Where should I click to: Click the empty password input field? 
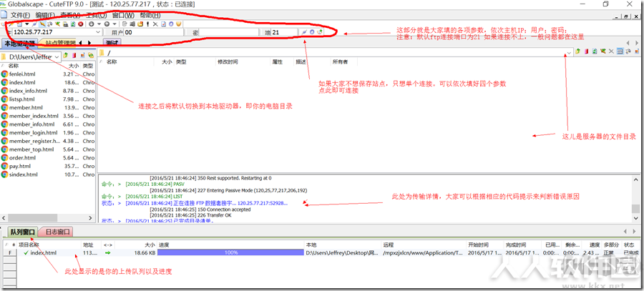coord(228,32)
